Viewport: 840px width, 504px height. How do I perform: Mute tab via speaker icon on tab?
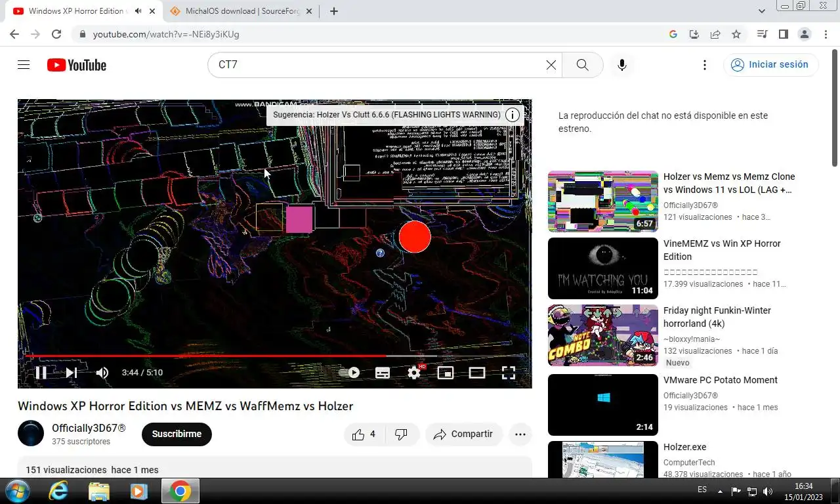[138, 11]
